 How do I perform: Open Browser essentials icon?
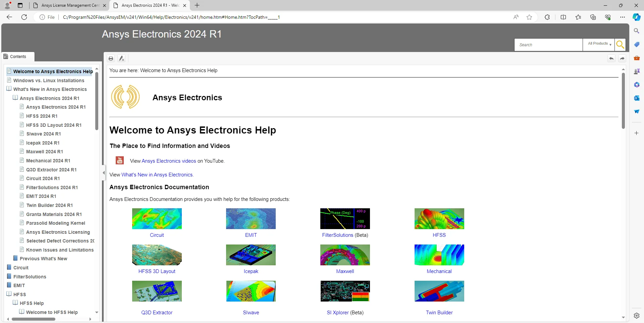[x=608, y=17]
